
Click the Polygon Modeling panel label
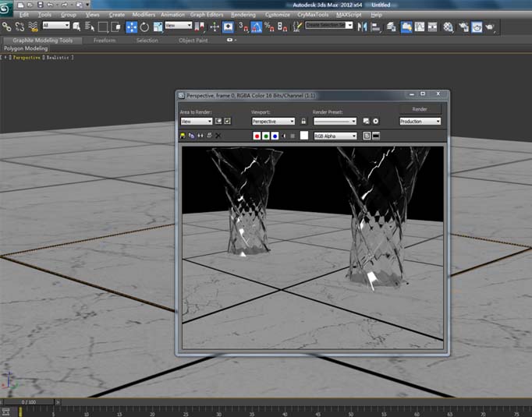[27, 48]
